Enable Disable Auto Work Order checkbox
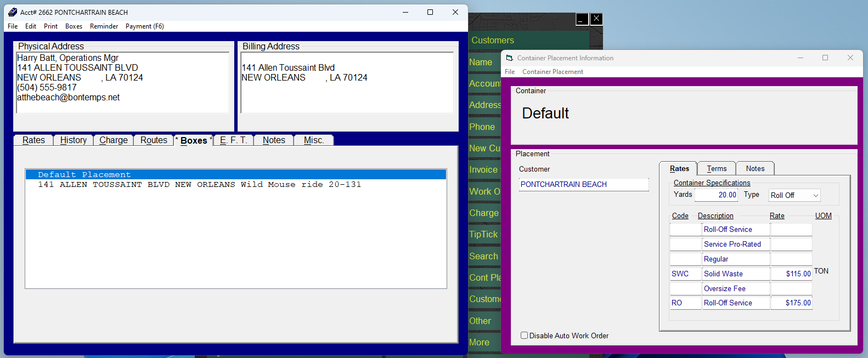Image resolution: width=868 pixels, height=358 pixels. [x=525, y=336]
